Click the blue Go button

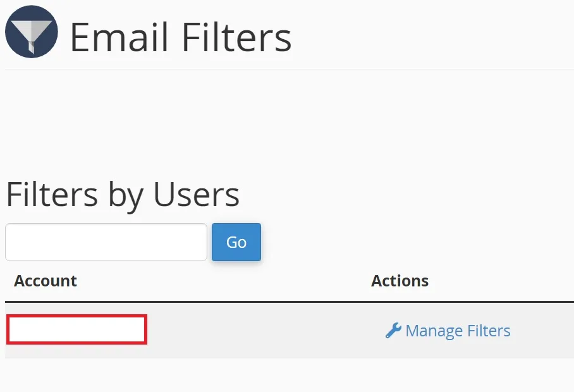[x=236, y=242]
